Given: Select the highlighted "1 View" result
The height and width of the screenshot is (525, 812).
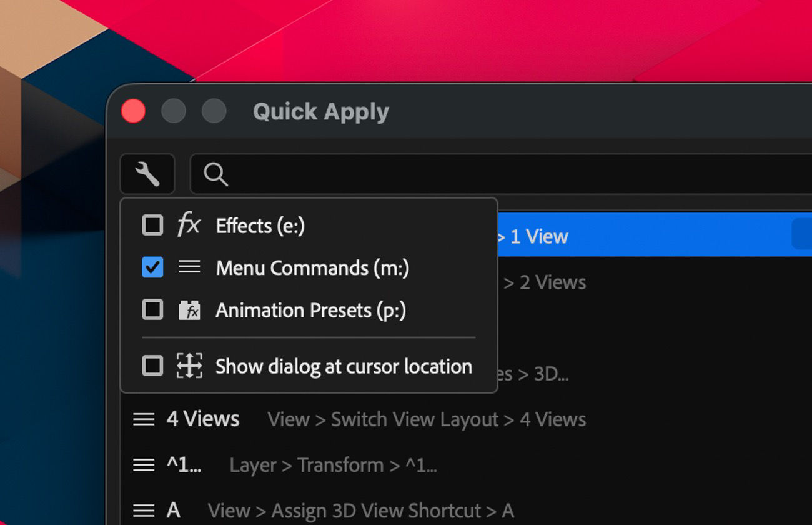Looking at the screenshot, I should (655, 236).
